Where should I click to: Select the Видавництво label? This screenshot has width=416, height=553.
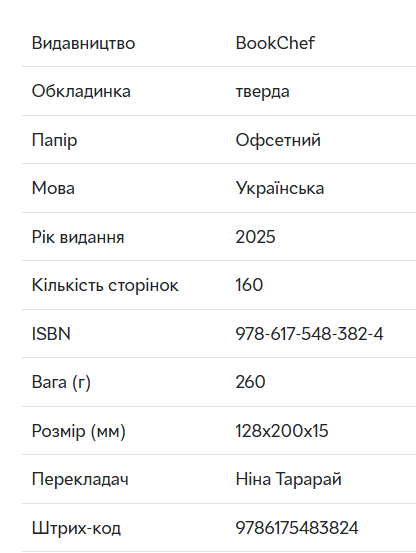(x=84, y=43)
